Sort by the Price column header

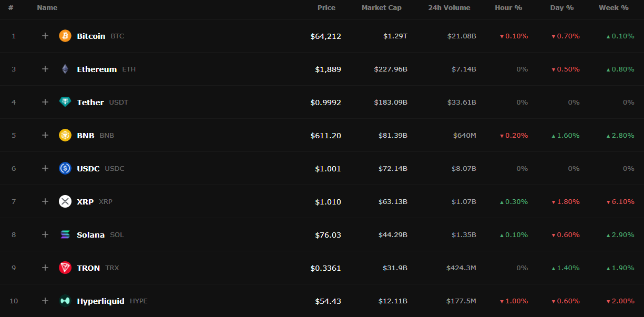coord(326,8)
